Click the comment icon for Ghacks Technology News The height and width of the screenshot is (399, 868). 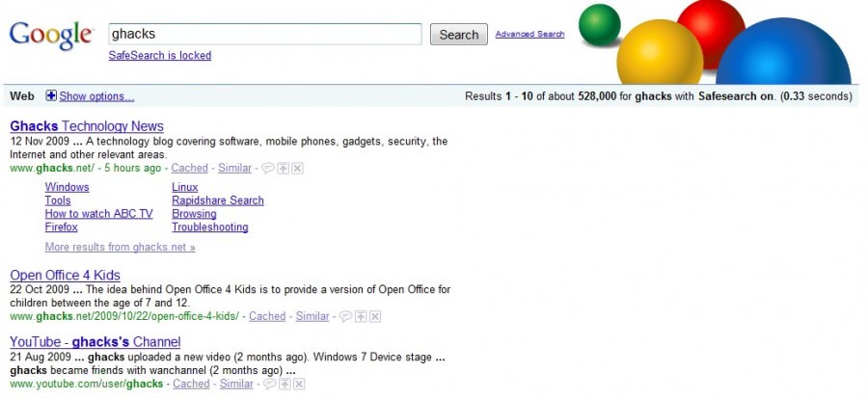pyautogui.click(x=267, y=169)
